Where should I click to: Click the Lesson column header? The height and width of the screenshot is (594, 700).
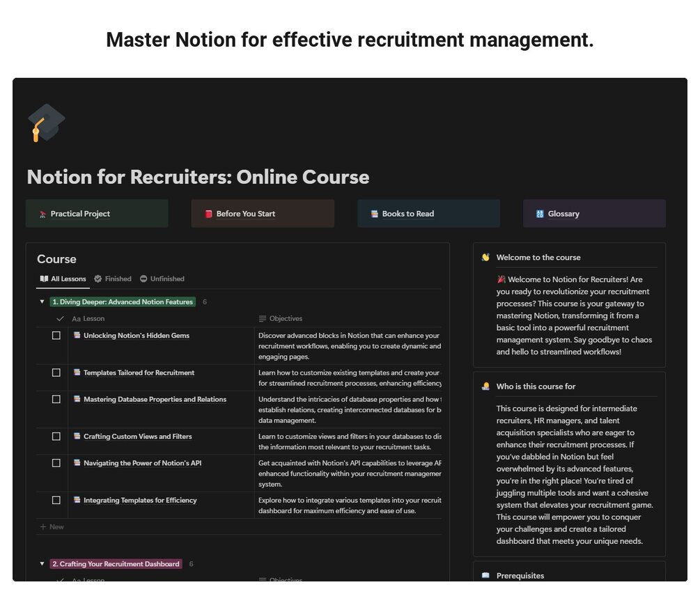pyautogui.click(x=88, y=319)
